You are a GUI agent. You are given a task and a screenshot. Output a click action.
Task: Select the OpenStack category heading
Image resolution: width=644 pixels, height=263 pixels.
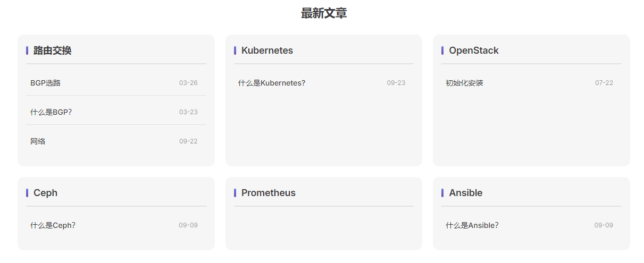[x=474, y=50]
